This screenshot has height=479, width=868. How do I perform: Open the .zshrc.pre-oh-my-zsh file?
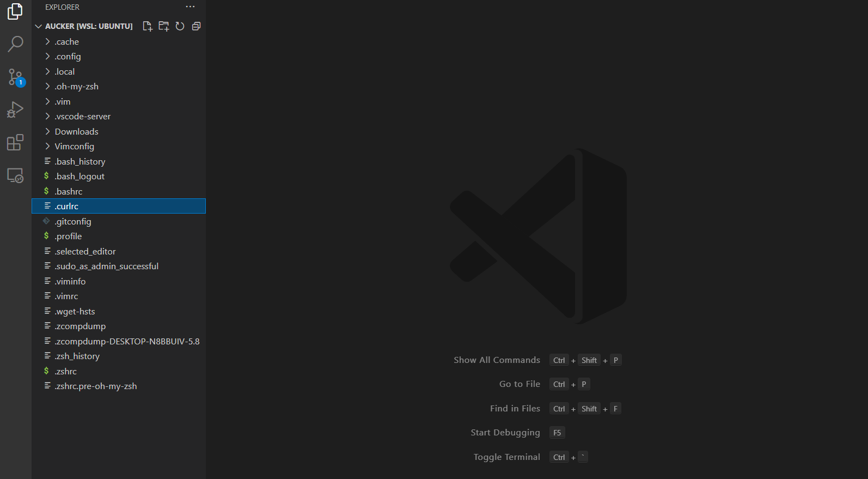[119, 386]
